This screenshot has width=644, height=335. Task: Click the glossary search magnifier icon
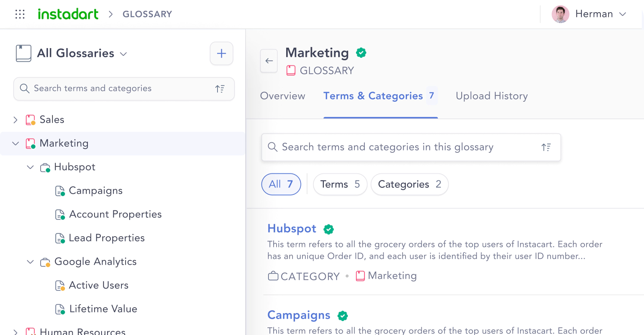273,147
